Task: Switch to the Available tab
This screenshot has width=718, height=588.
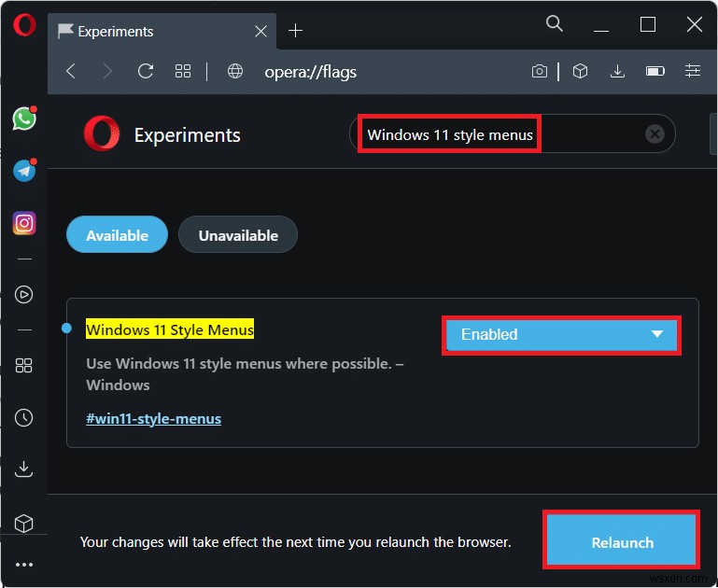Action: [118, 235]
